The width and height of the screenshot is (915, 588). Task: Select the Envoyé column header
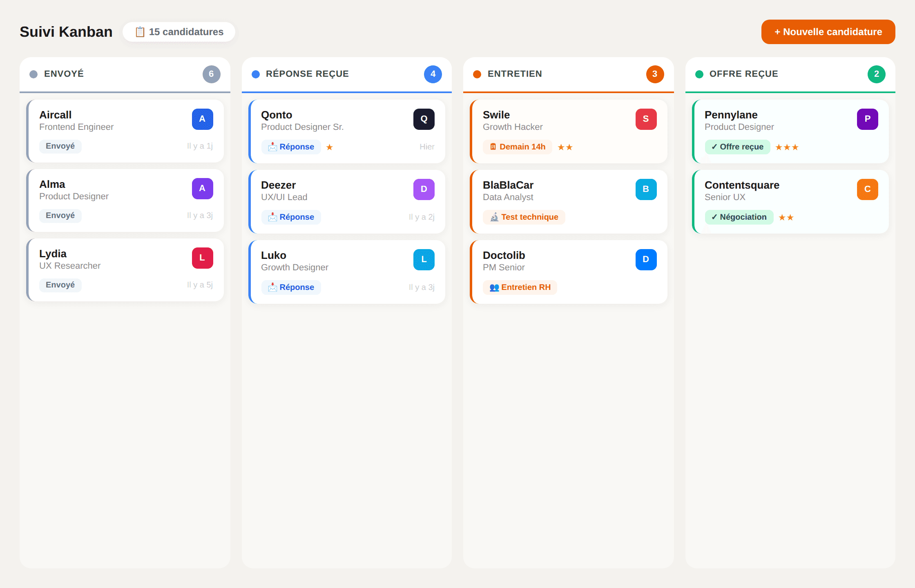pos(64,74)
